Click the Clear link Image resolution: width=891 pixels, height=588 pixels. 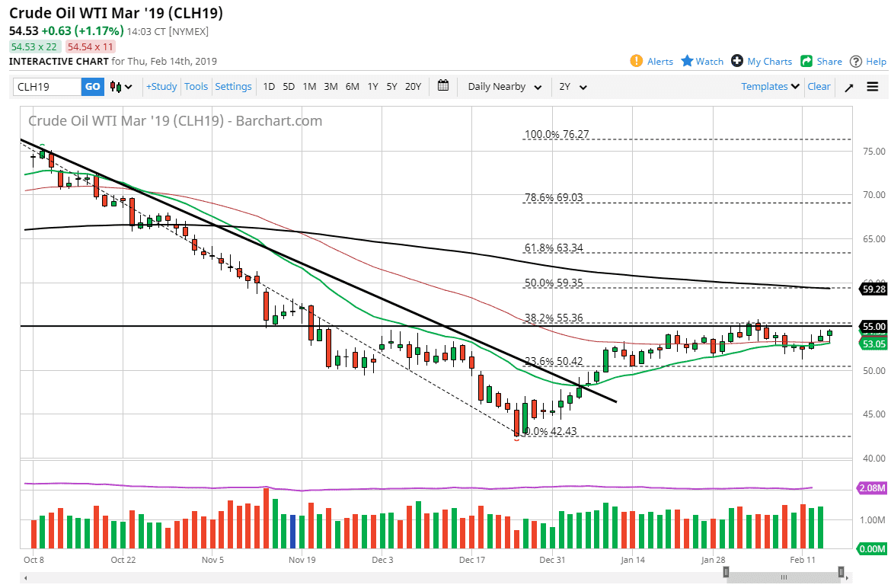coord(819,86)
